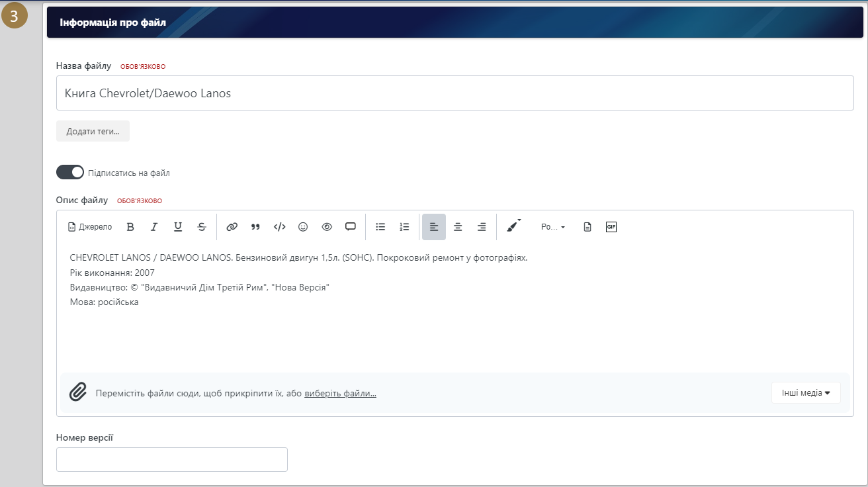Click the 'Видавництво' line in description
868x487 pixels.
point(199,288)
